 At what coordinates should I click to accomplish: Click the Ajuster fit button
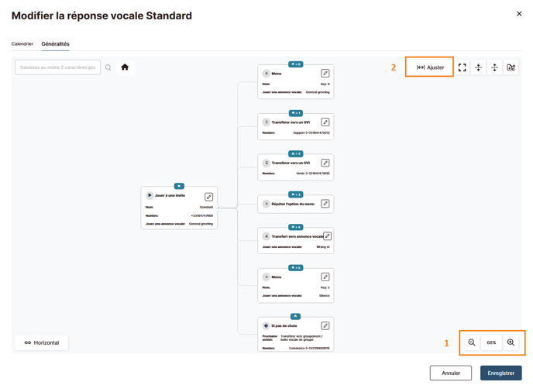point(430,67)
